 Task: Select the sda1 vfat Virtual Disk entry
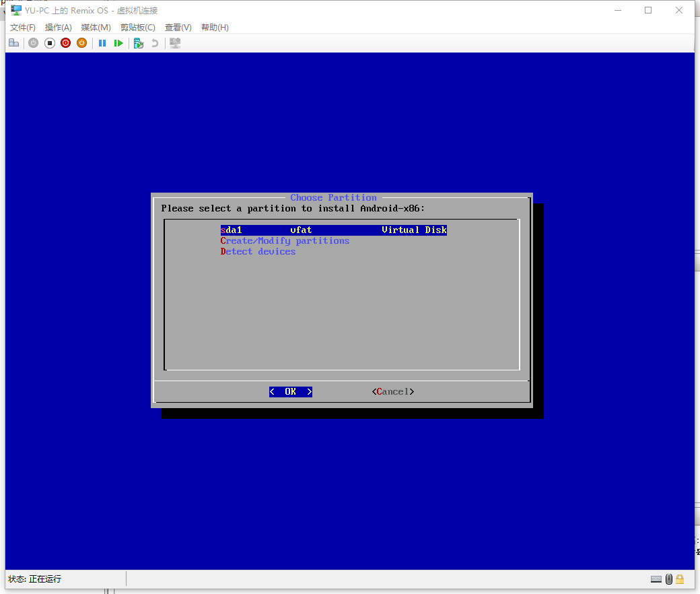[333, 230]
